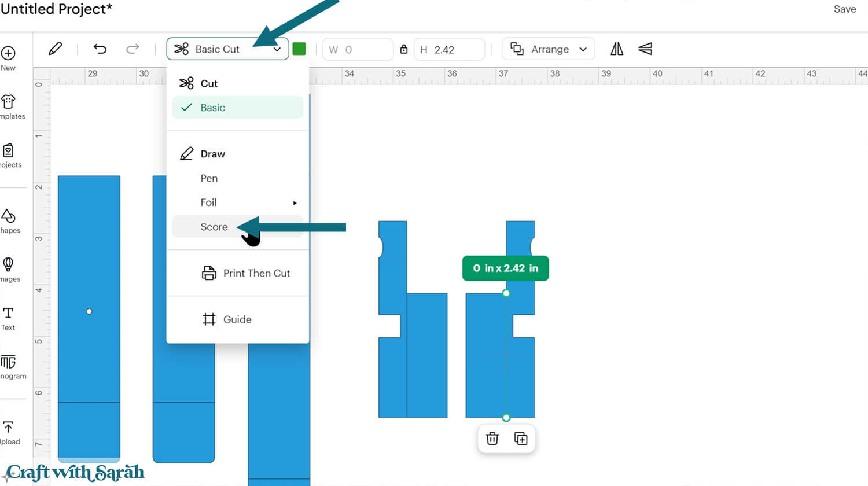868x486 pixels.
Task: Click the height H input field
Action: point(450,49)
